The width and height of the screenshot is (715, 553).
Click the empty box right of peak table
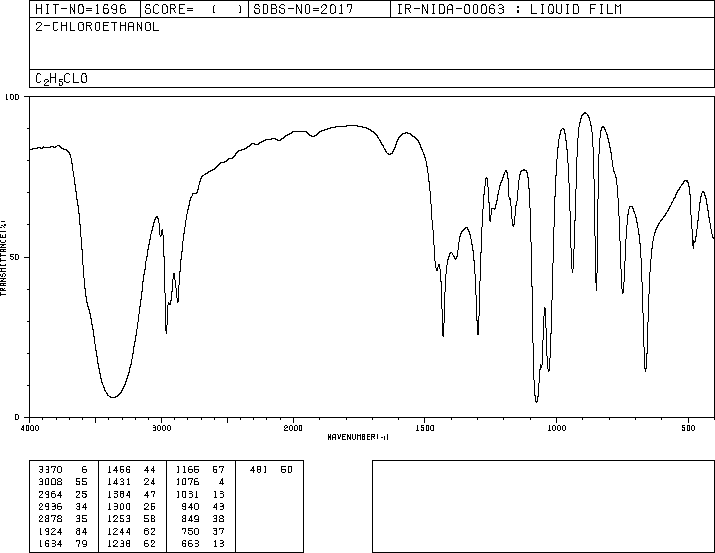pos(543,506)
